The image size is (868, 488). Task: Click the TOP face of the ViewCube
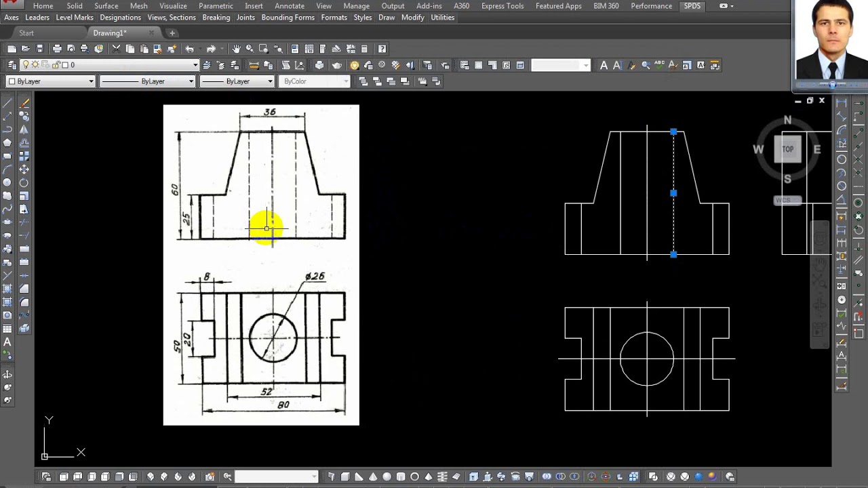(788, 149)
